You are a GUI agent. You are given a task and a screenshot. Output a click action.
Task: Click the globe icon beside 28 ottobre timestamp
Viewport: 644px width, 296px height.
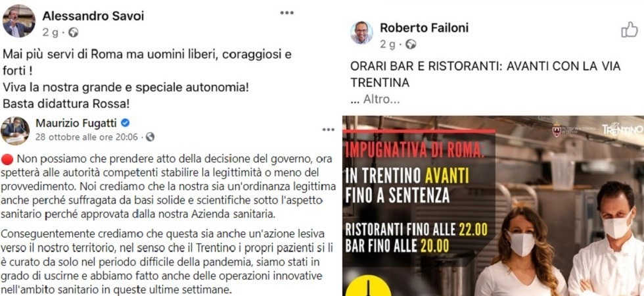(150, 137)
